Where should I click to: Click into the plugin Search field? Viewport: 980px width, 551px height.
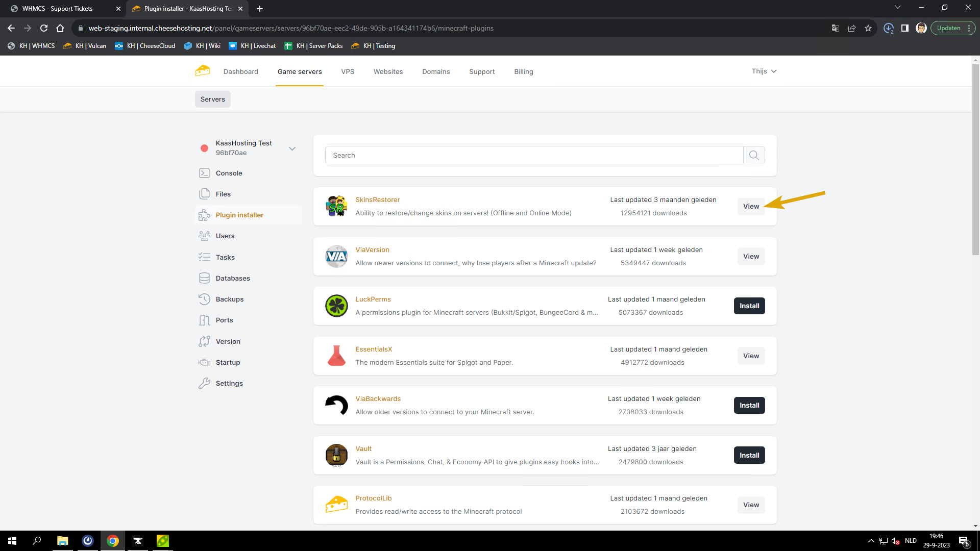534,155
